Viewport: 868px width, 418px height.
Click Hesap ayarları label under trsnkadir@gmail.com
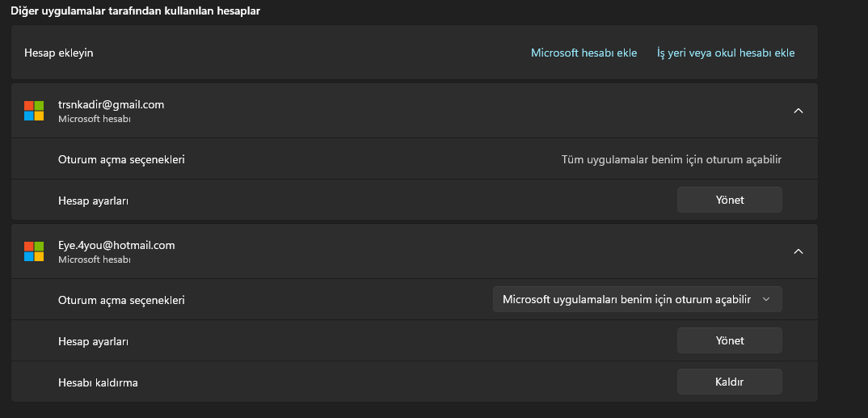[93, 200]
